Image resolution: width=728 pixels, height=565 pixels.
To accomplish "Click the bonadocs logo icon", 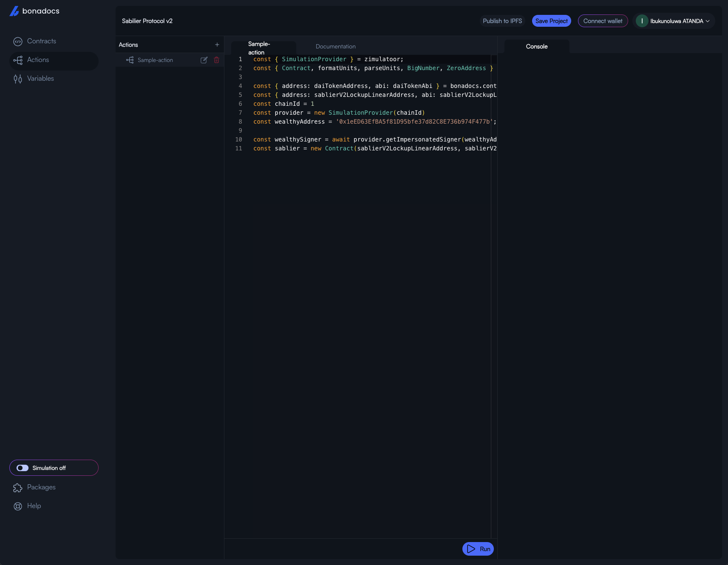I will coord(14,11).
